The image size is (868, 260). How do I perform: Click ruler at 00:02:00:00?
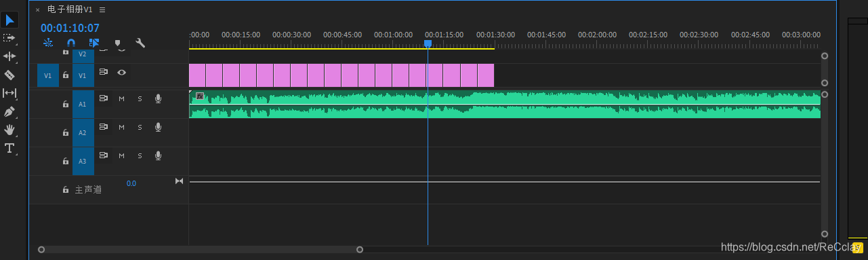597,35
